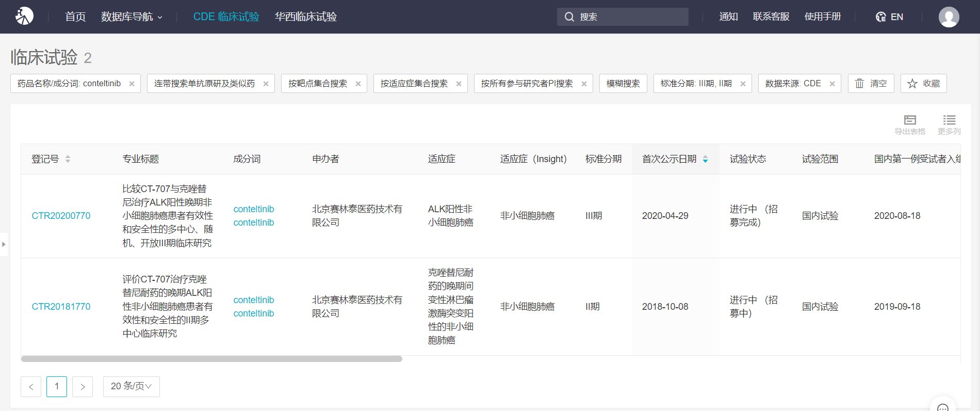Click the star favorite button
Image resolution: width=980 pixels, height=411 pixels.
(923, 84)
